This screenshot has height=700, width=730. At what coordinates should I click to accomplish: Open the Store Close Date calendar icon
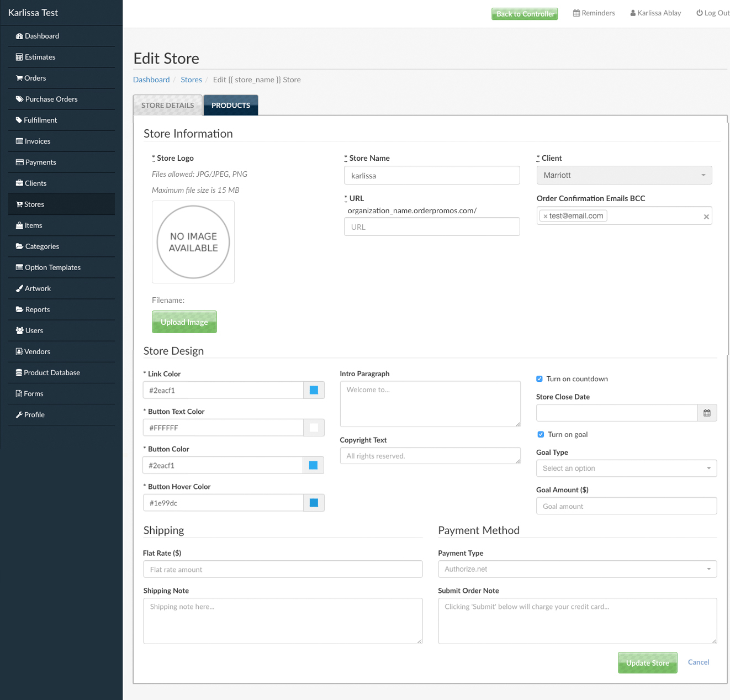(707, 413)
